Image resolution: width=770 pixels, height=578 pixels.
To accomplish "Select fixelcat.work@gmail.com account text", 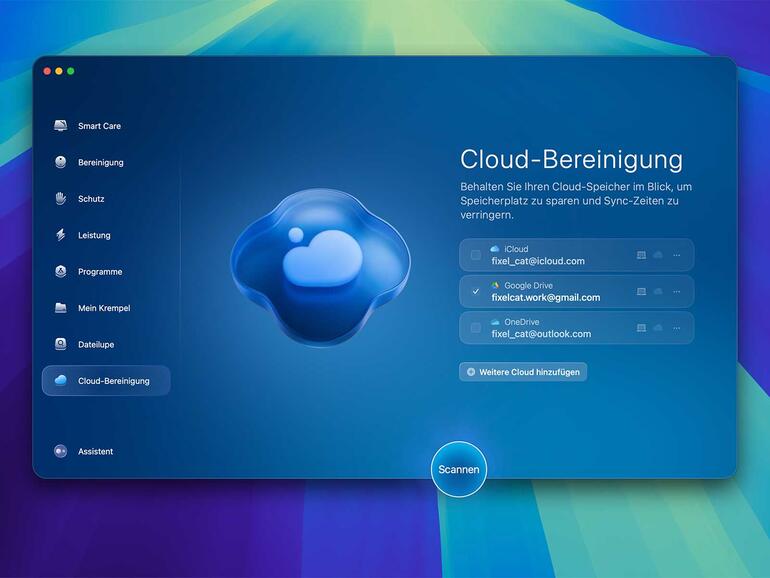I will (546, 298).
